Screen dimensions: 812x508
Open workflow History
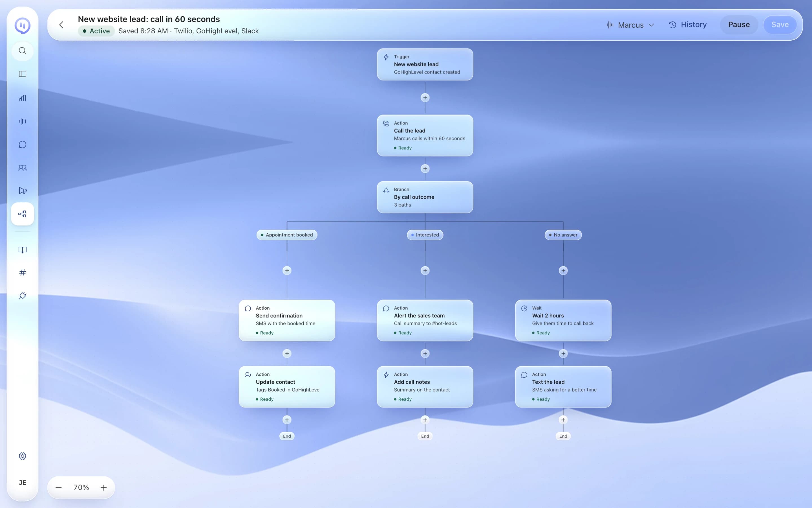tap(688, 25)
